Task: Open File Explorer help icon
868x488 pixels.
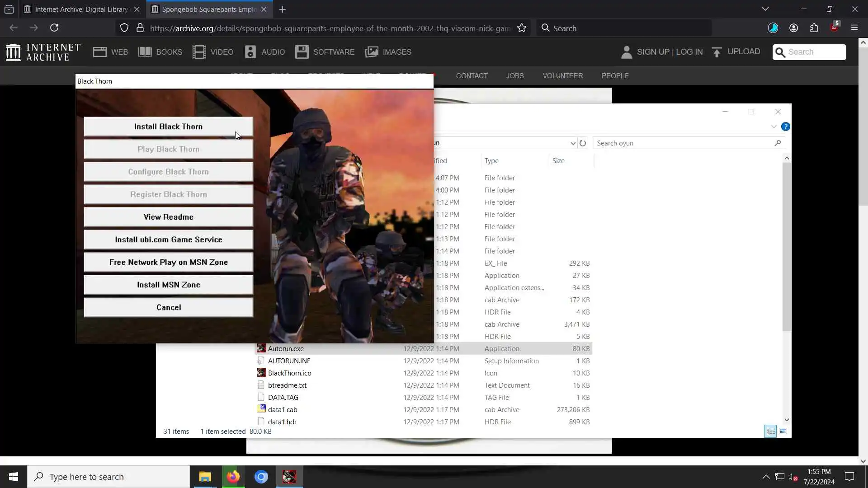Action: click(786, 127)
